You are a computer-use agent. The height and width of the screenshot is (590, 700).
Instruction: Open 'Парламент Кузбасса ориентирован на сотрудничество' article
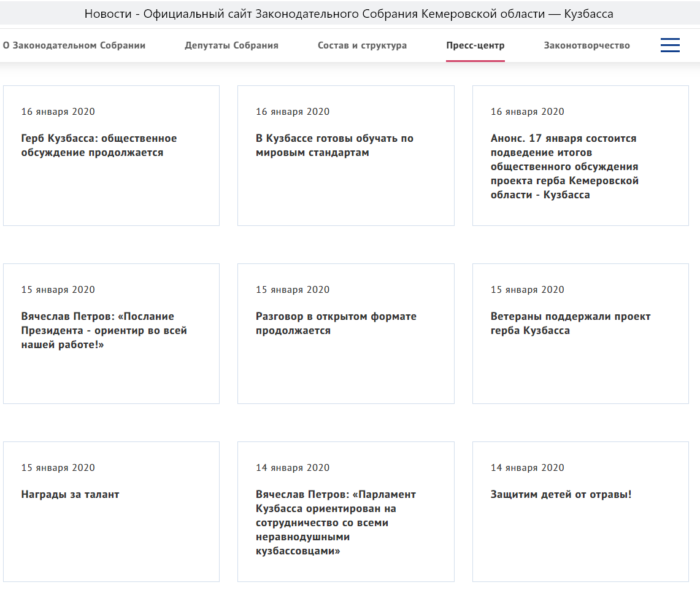coord(336,522)
